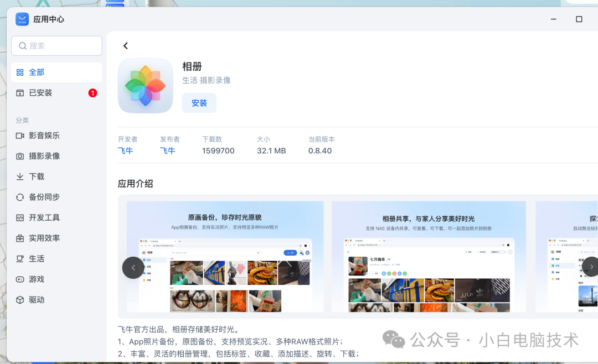The height and width of the screenshot is (364, 598).
Task: Show next screenshot with right carousel arrow
Action: (x=591, y=267)
